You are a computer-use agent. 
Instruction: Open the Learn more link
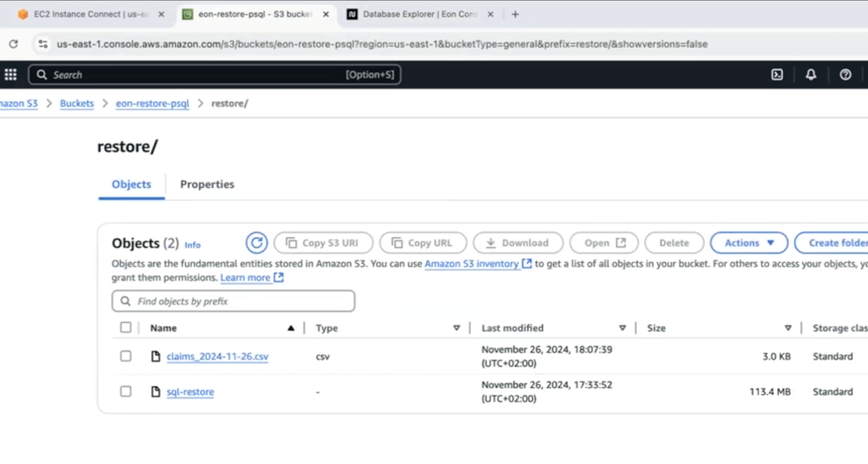pos(245,277)
